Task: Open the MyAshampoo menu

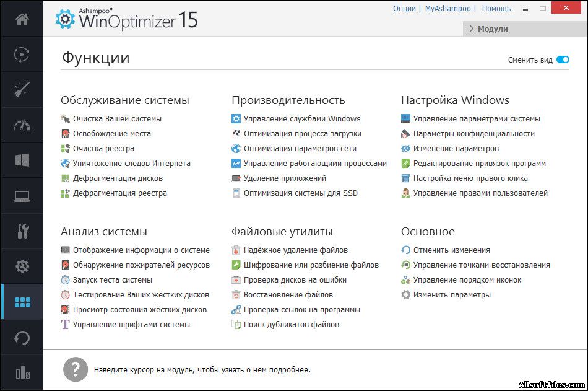Action: pos(447,9)
